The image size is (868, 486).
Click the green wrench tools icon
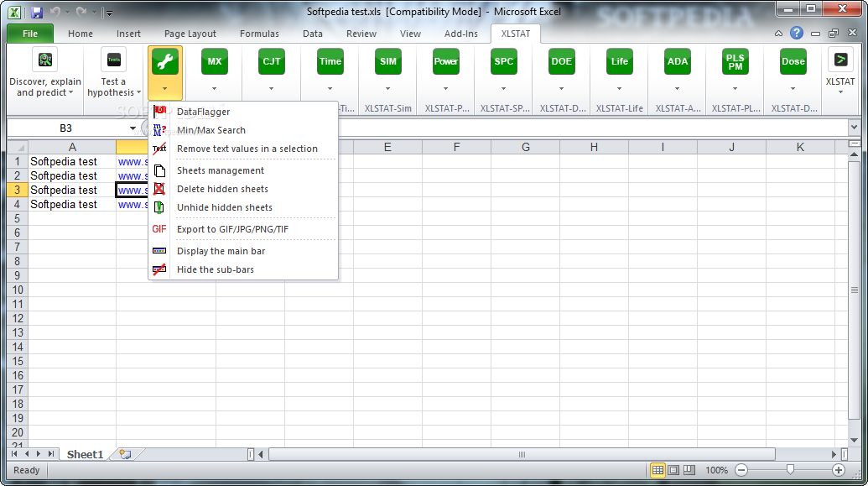pyautogui.click(x=165, y=61)
